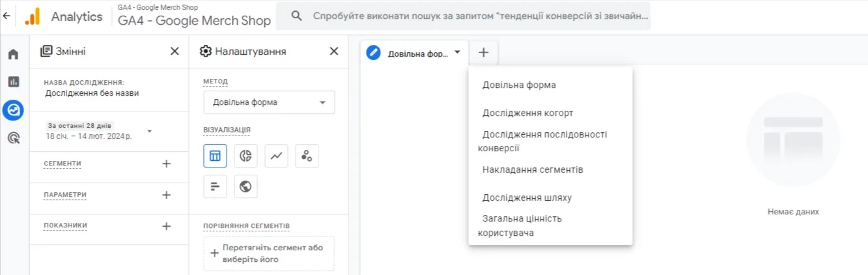The image size is (868, 275).
Task: Click the back arrow beside Analytics logo
Action: 6,16
